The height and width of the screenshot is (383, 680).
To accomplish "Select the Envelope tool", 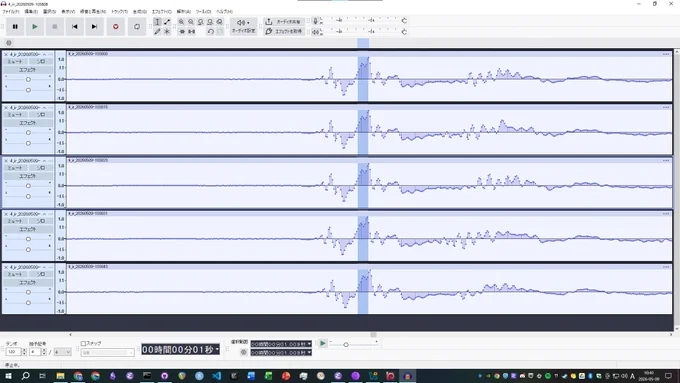I will [x=167, y=22].
